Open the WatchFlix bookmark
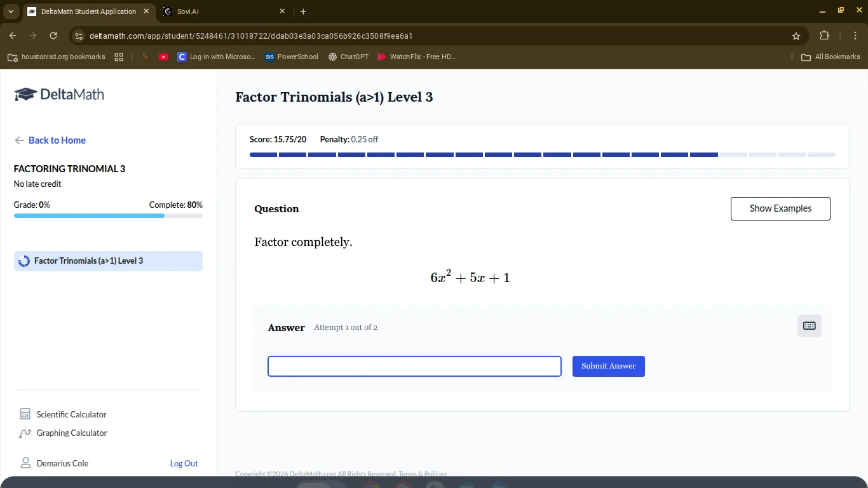This screenshot has height=488, width=868. (417, 57)
